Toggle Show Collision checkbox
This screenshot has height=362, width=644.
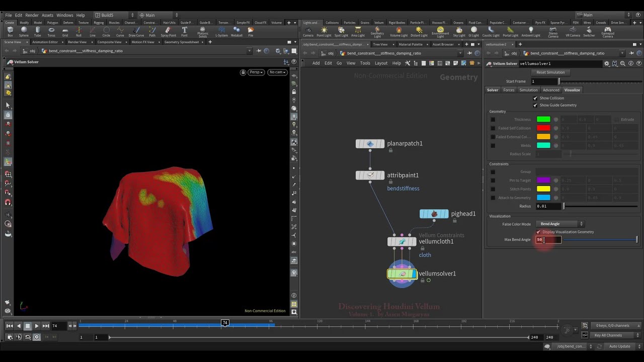(x=535, y=98)
